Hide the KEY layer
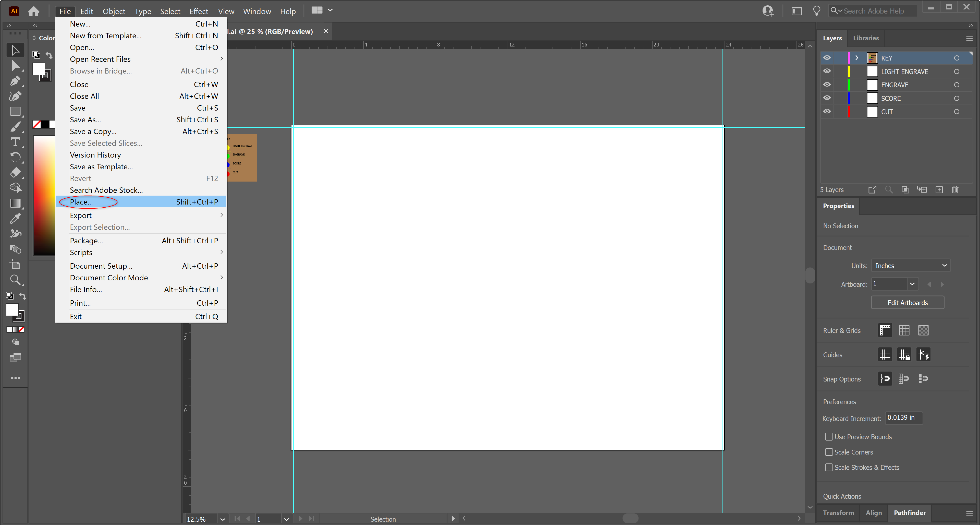This screenshot has width=980, height=525. point(827,58)
